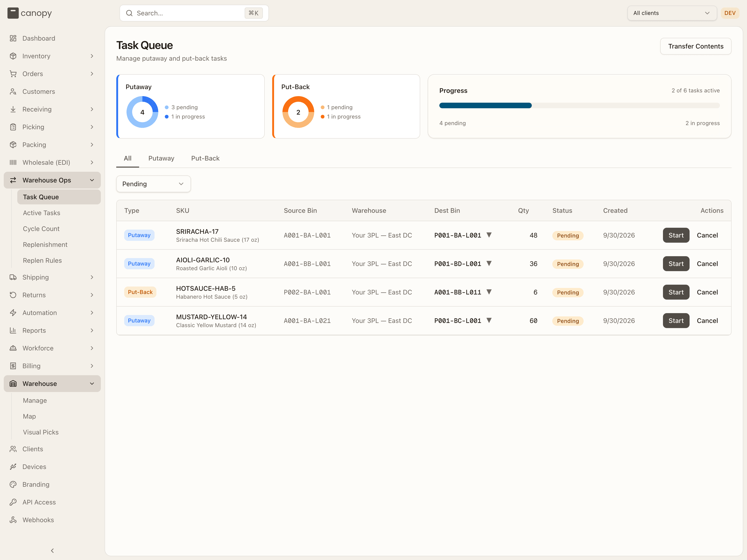This screenshot has height=560, width=747.
Task: Click the Put-Back type tag for HOTSAUCE-HAB-5
Action: tap(140, 292)
